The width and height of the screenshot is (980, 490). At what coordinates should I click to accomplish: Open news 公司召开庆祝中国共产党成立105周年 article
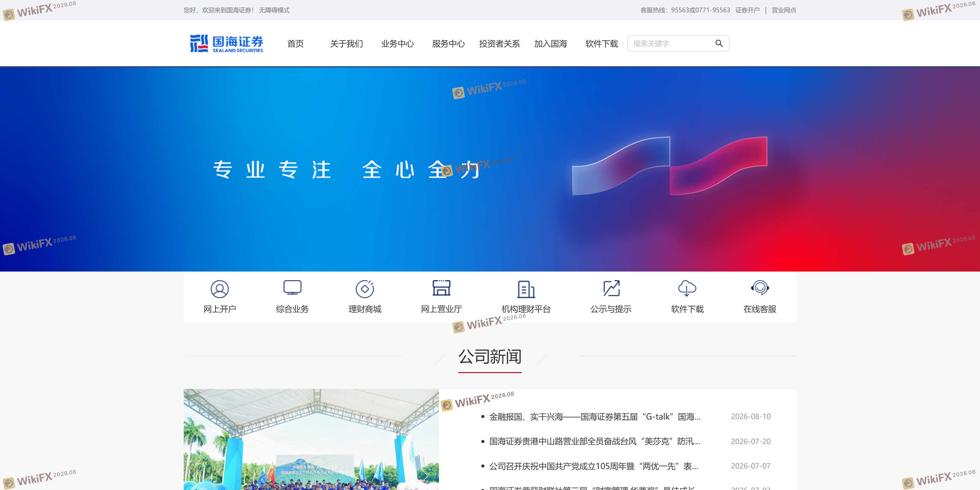[594, 466]
